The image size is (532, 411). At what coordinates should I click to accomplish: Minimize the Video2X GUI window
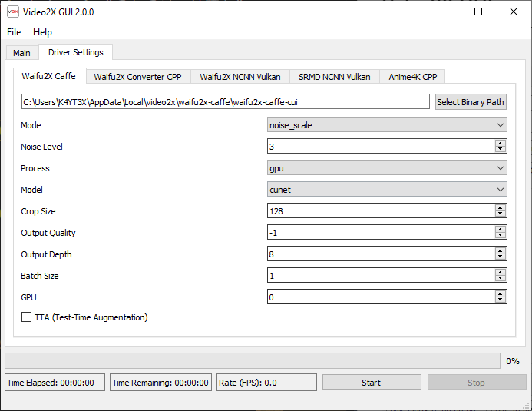(444, 12)
